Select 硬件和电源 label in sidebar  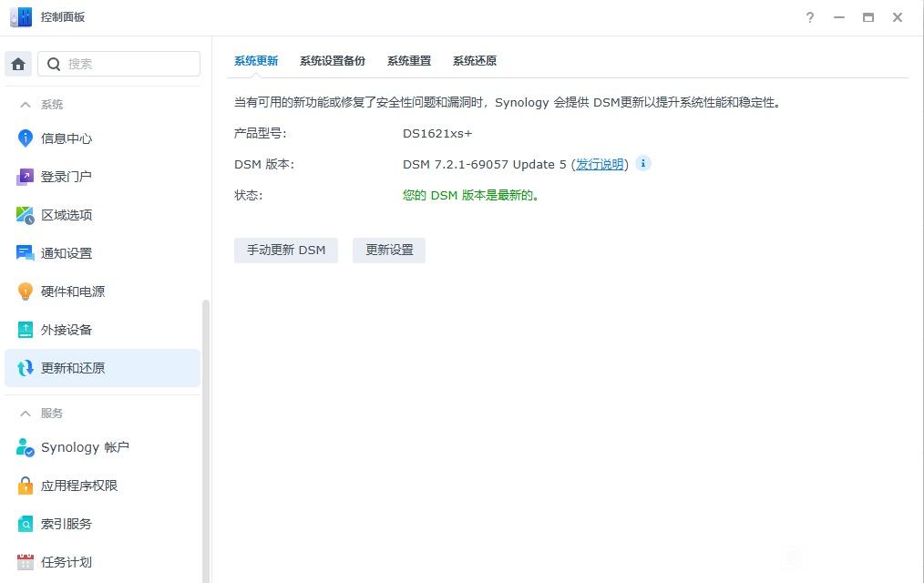click(73, 291)
